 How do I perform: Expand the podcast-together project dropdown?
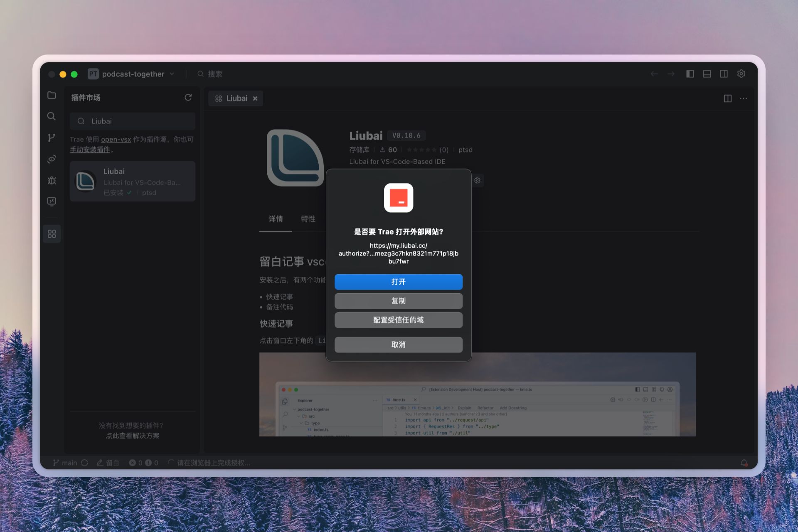(x=172, y=74)
